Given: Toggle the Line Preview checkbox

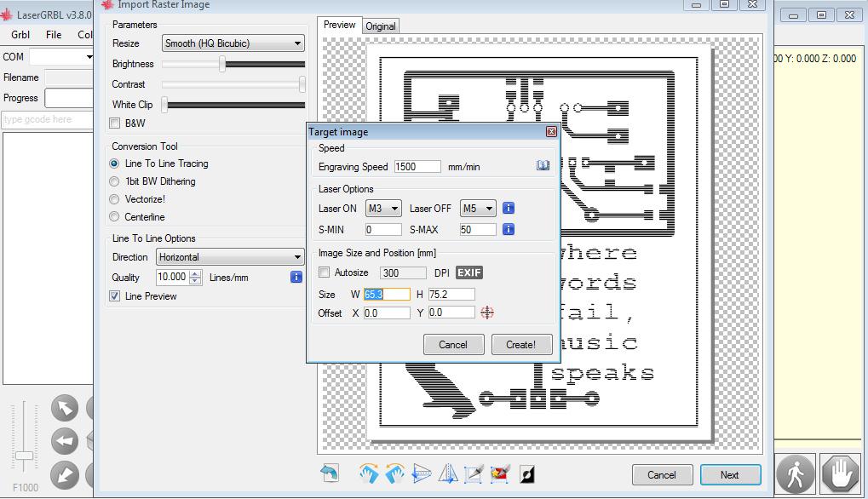Looking at the screenshot, I should 116,295.
